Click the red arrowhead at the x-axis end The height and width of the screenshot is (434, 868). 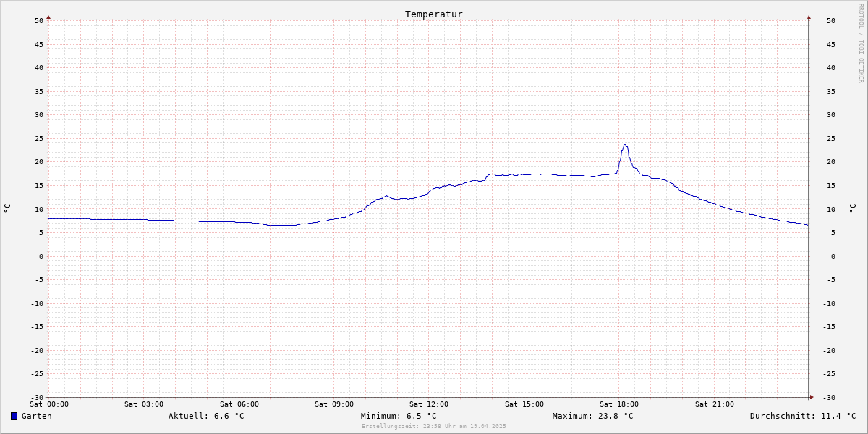pyautogui.click(x=812, y=397)
